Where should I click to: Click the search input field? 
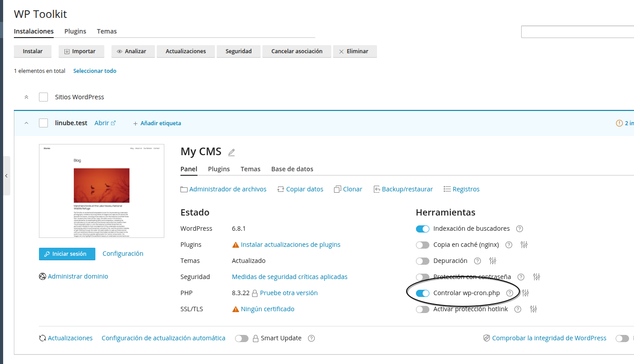[x=578, y=32]
